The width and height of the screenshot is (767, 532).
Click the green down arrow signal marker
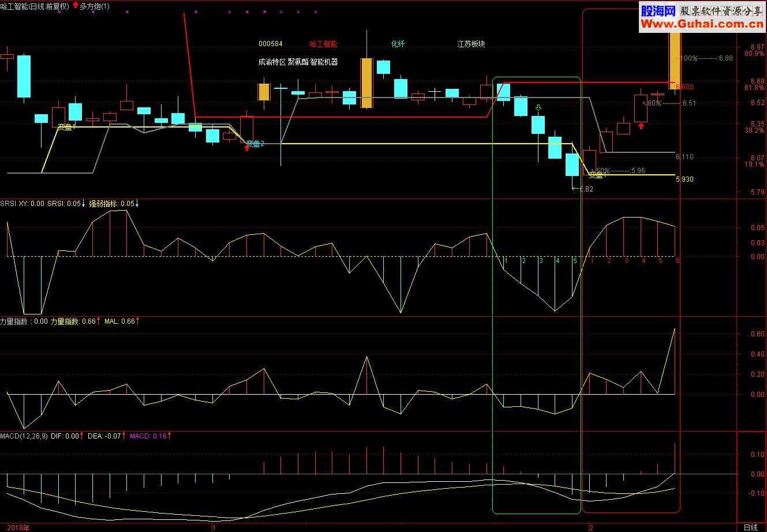538,108
